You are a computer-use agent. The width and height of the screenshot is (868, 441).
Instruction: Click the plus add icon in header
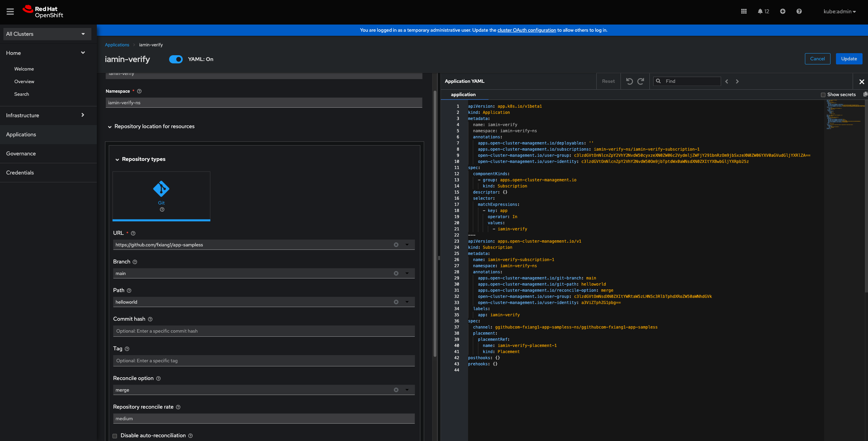tap(783, 12)
